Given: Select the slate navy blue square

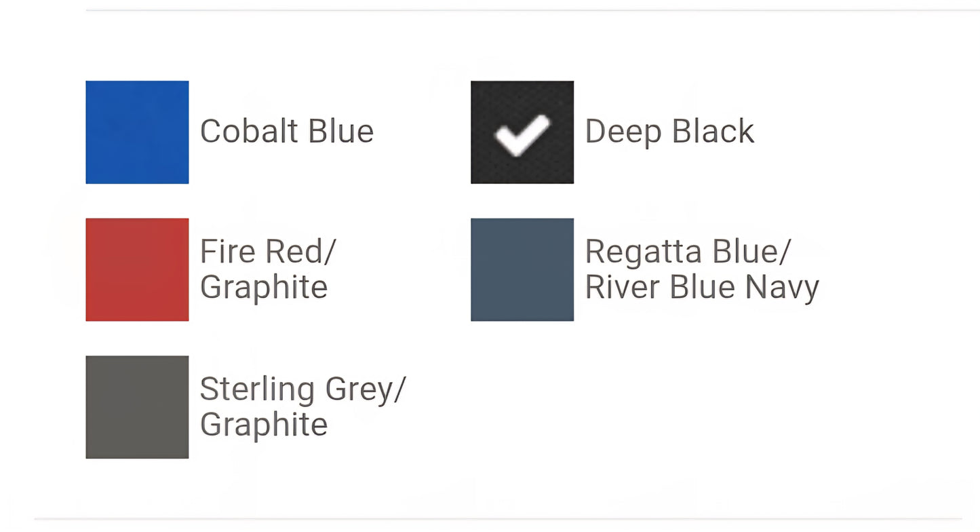Looking at the screenshot, I should point(522,269).
